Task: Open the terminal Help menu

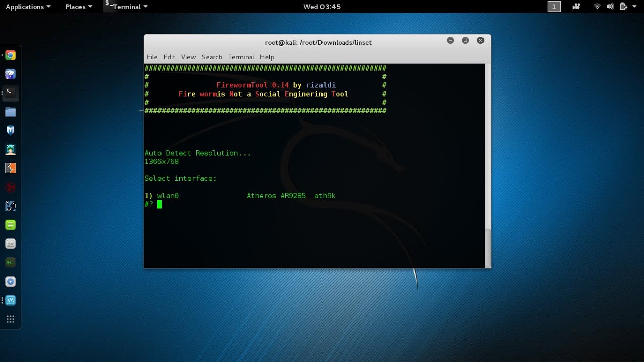Action: [267, 57]
